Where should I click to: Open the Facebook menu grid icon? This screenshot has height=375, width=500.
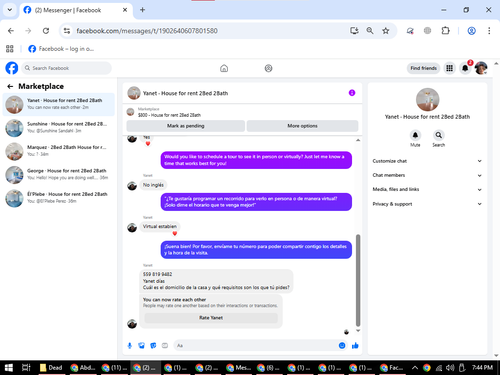pos(449,68)
